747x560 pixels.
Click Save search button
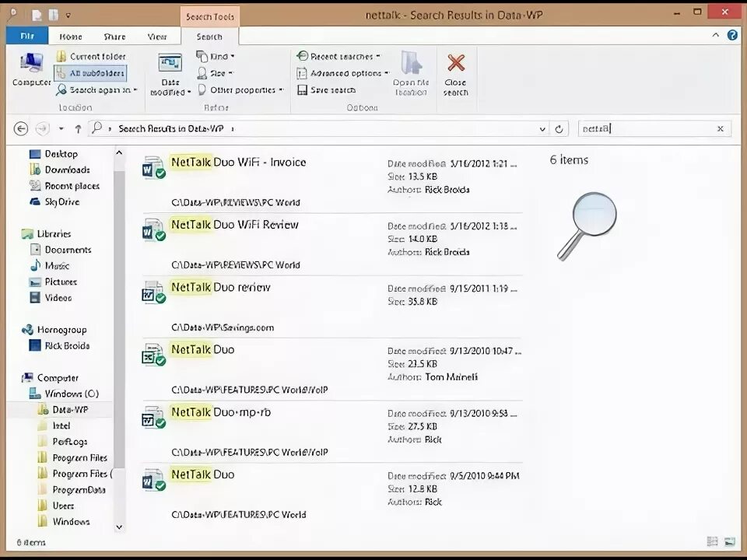click(x=326, y=89)
